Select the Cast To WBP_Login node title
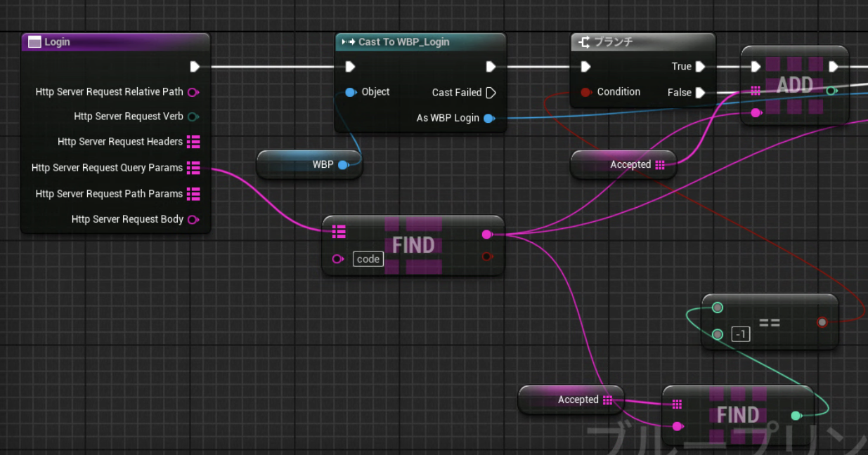This screenshot has width=868, height=455. point(420,42)
